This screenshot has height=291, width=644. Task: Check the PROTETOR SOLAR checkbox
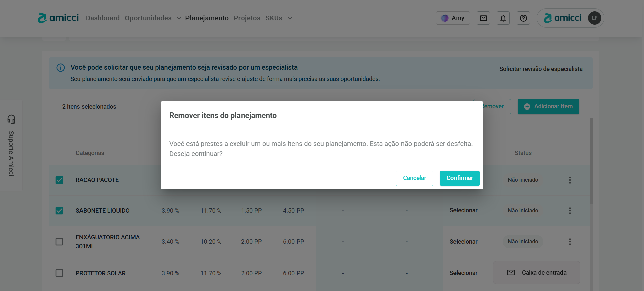click(59, 273)
